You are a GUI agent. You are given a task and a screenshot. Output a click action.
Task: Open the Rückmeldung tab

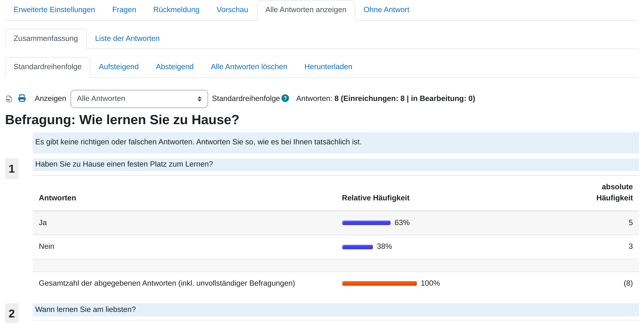(176, 10)
